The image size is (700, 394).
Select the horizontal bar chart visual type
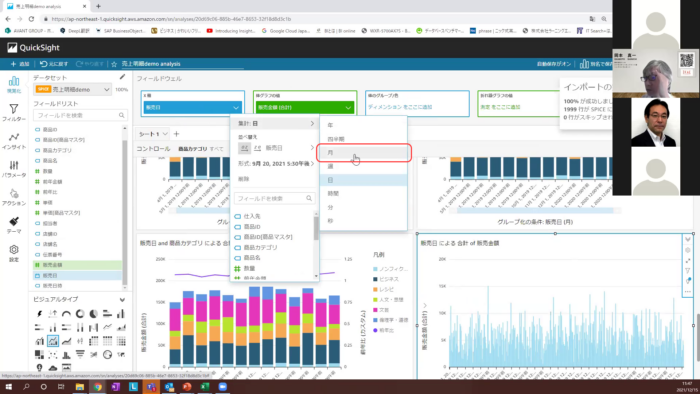click(107, 314)
